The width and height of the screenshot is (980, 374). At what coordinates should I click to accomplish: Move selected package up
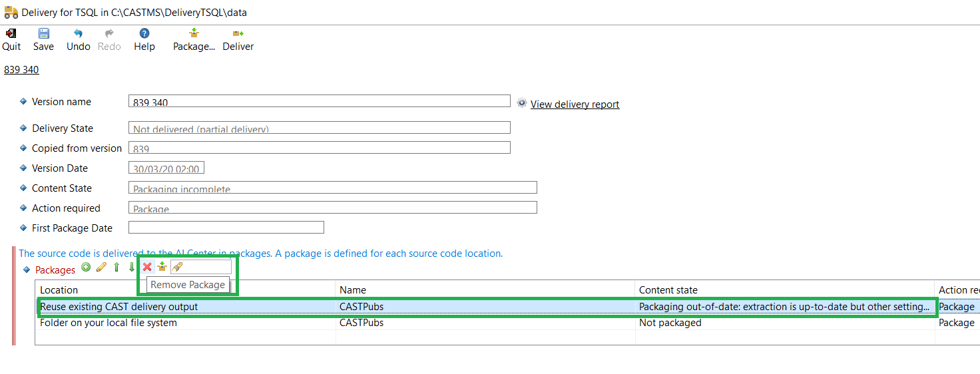tap(117, 268)
